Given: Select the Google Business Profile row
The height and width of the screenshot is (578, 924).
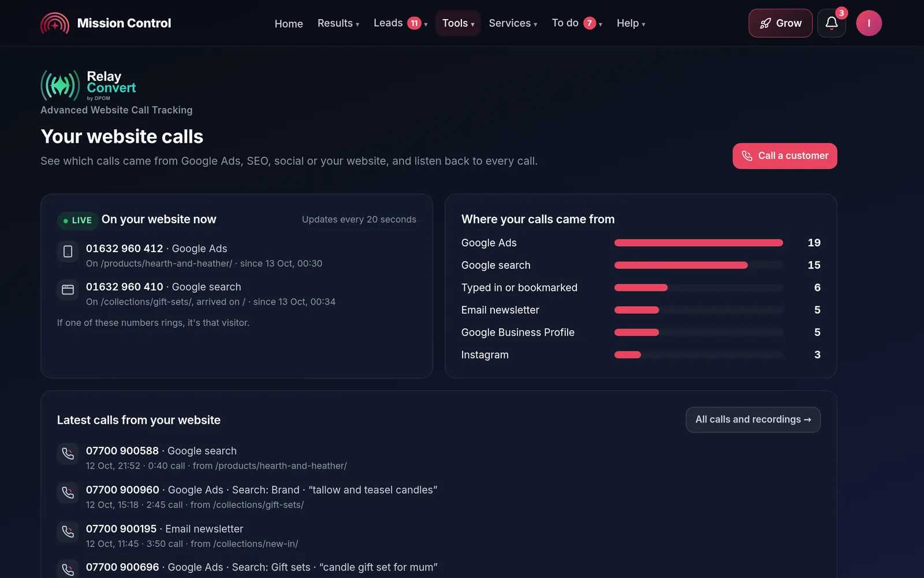Looking at the screenshot, I should pos(640,332).
